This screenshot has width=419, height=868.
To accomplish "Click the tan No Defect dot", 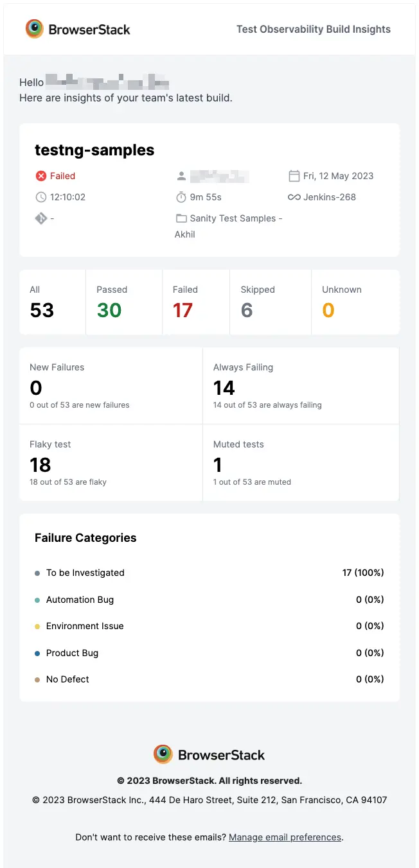I will [37, 680].
